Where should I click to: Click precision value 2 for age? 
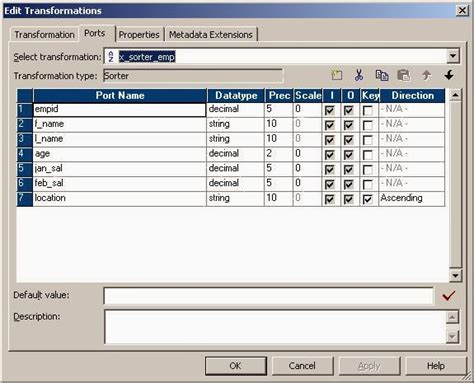279,154
